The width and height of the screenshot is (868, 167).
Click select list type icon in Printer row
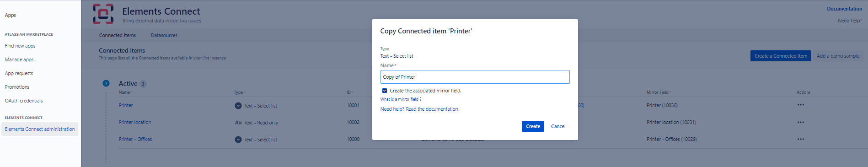tap(238, 106)
